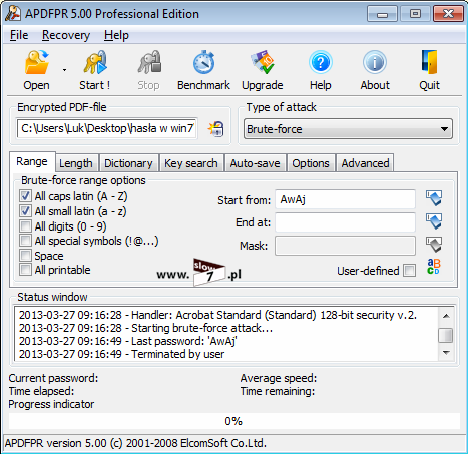Image resolution: width=468 pixels, height=454 pixels.
Task: Click the icon next to Mask field
Action: [434, 245]
